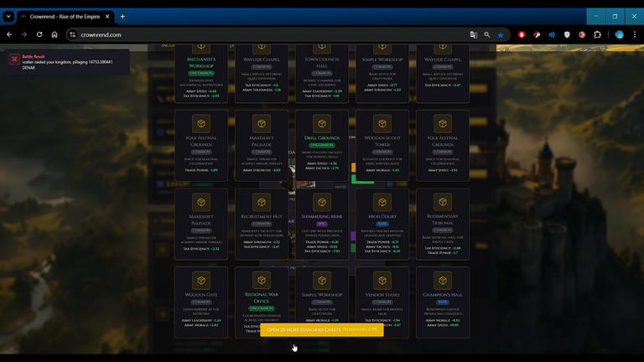Click the Battle Result crossed-swords icon
Image resolution: width=644 pixels, height=362 pixels.
point(14,59)
